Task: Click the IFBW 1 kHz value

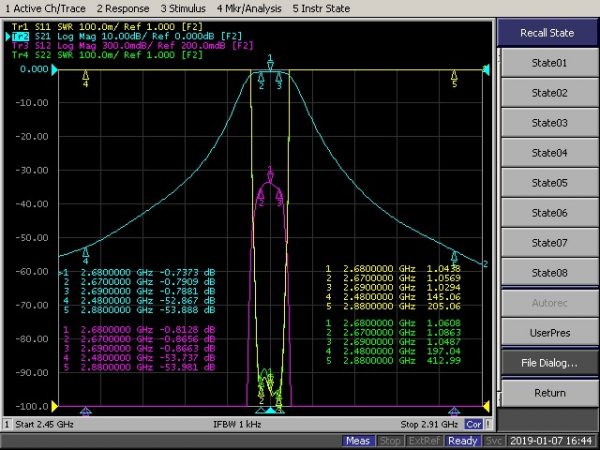Action: click(237, 424)
